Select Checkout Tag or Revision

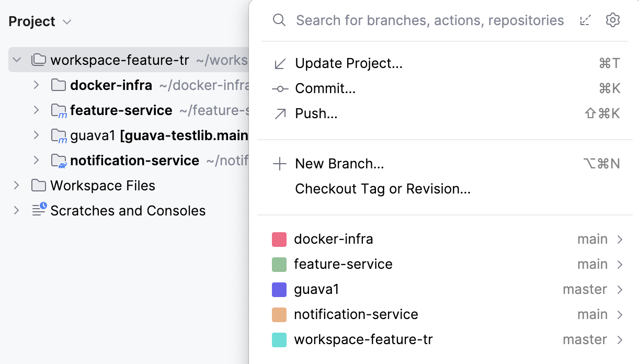pyautogui.click(x=383, y=188)
